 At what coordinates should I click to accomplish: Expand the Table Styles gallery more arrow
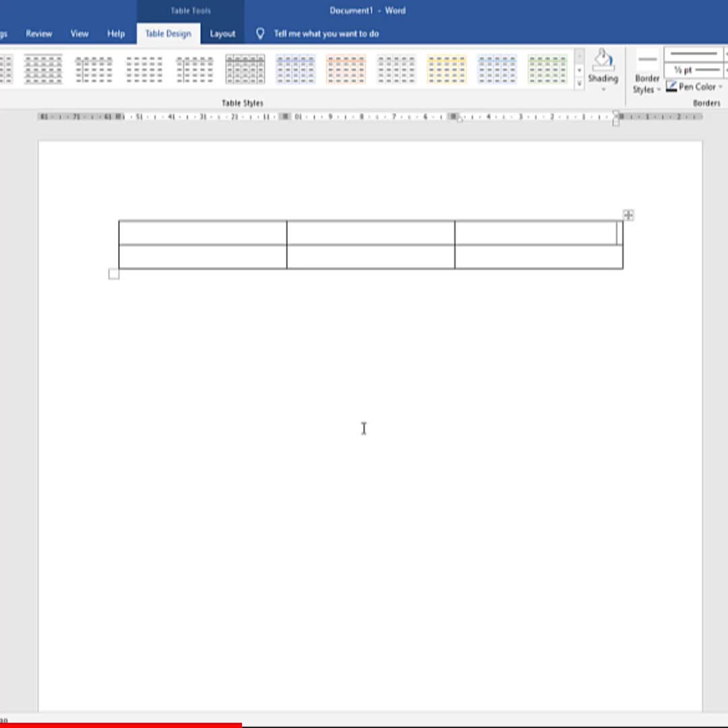(x=579, y=84)
